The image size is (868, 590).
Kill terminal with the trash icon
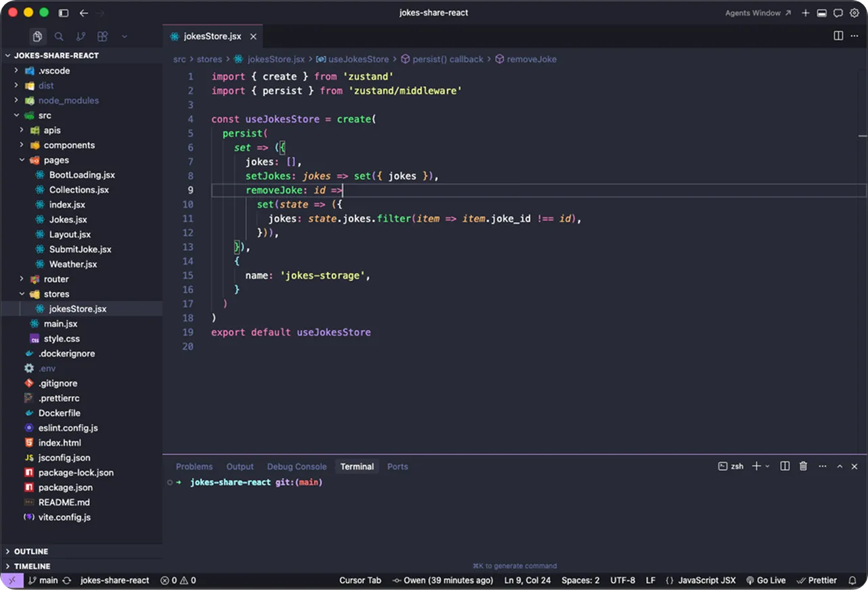[803, 466]
